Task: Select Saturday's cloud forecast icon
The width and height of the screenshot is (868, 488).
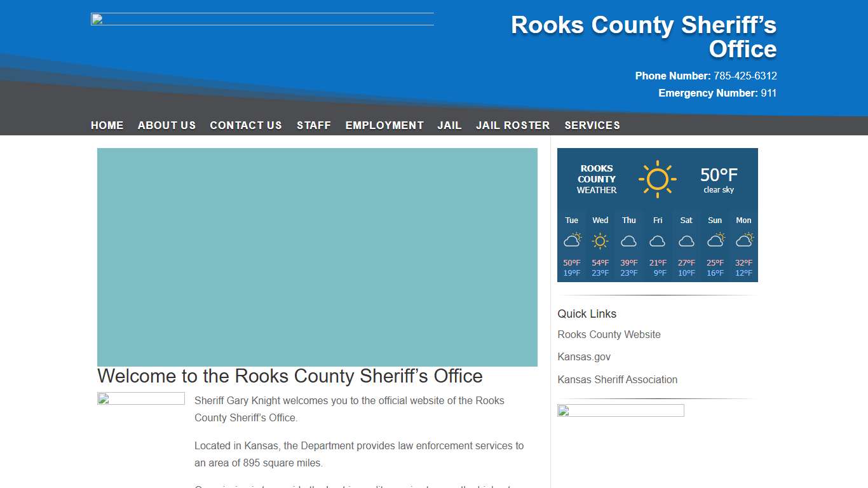Action: pos(686,241)
